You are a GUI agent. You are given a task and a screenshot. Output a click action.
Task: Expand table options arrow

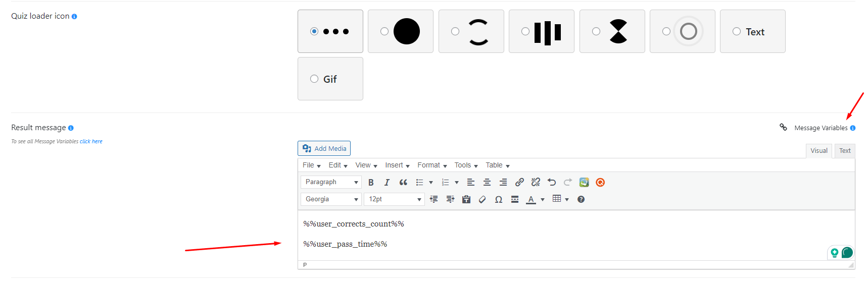point(567,200)
